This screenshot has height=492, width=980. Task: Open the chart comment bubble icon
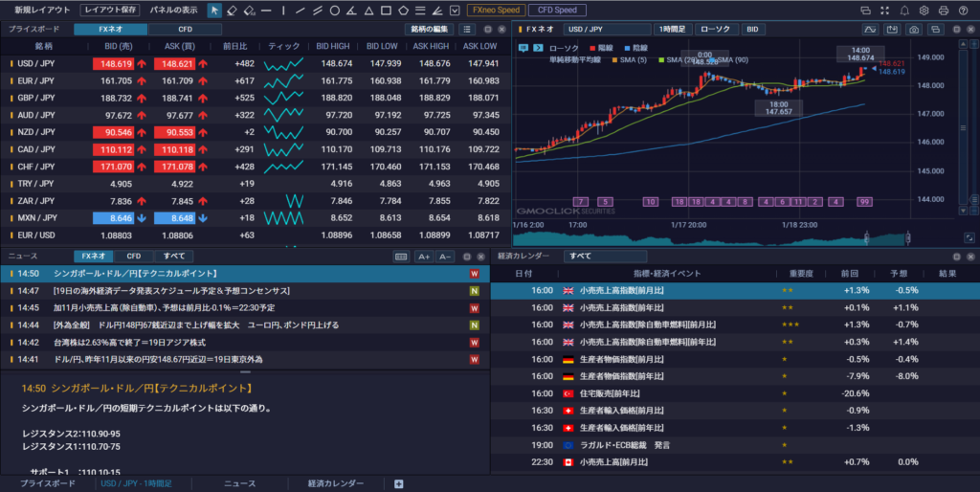523,48
